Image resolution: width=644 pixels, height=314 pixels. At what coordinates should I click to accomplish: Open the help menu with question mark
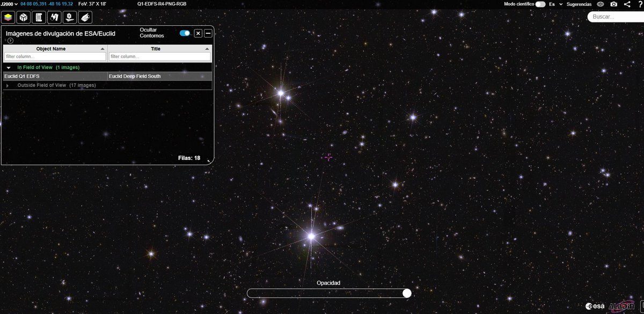click(640, 4)
